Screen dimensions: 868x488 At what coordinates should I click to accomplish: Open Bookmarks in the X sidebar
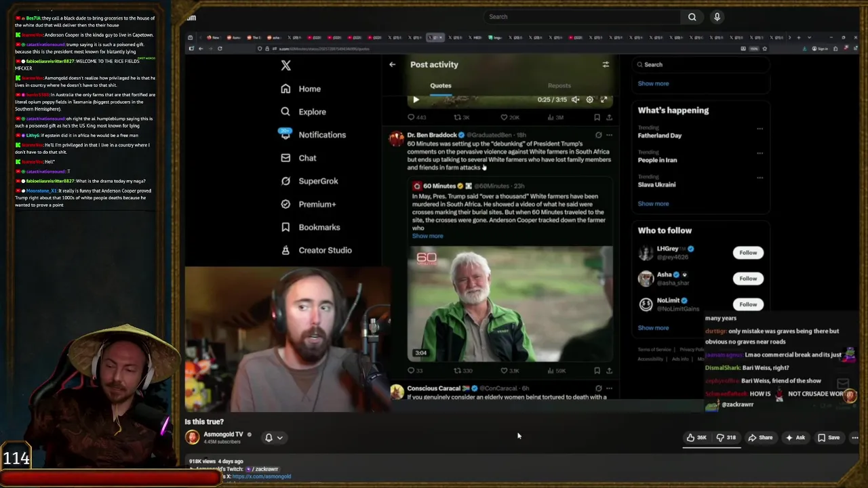pos(310,227)
